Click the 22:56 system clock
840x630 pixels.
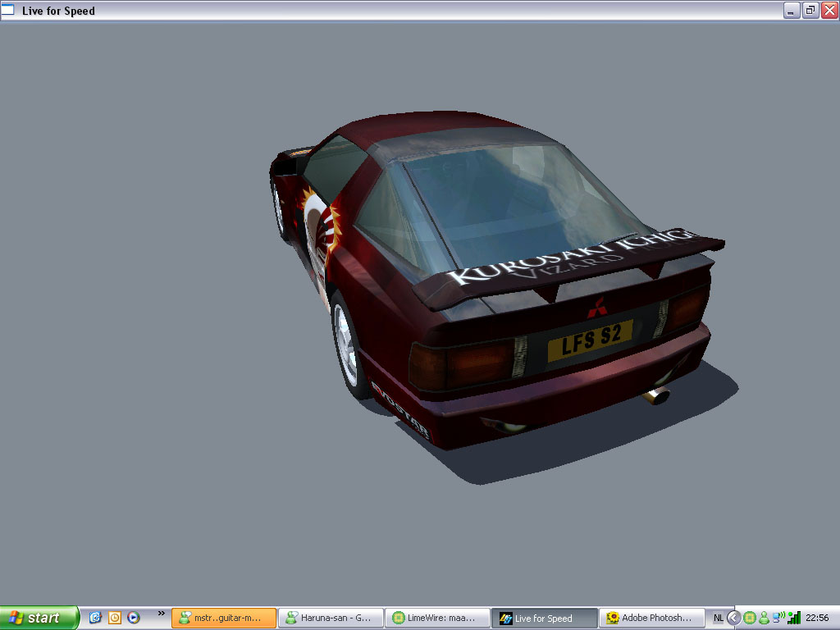[x=817, y=619]
